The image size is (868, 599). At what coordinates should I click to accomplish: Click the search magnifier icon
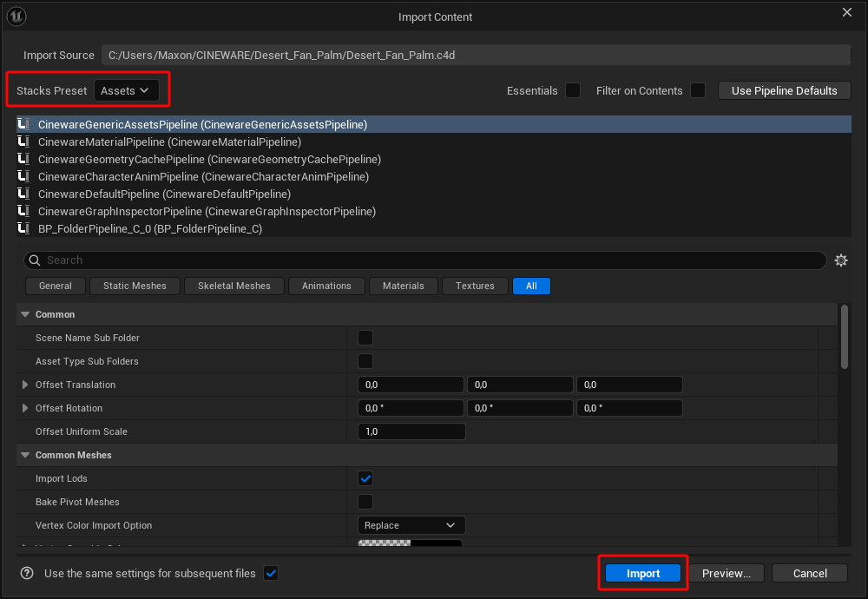35,260
